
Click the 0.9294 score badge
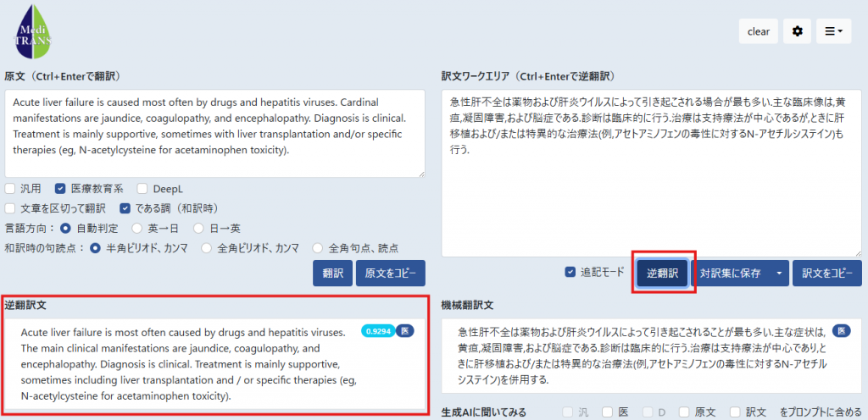coord(378,332)
